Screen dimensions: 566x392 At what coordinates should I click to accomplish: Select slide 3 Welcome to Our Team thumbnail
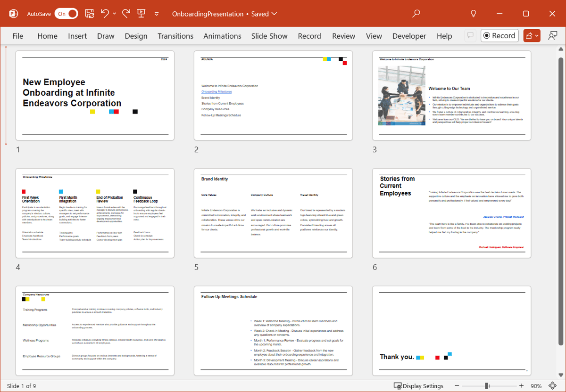click(451, 95)
